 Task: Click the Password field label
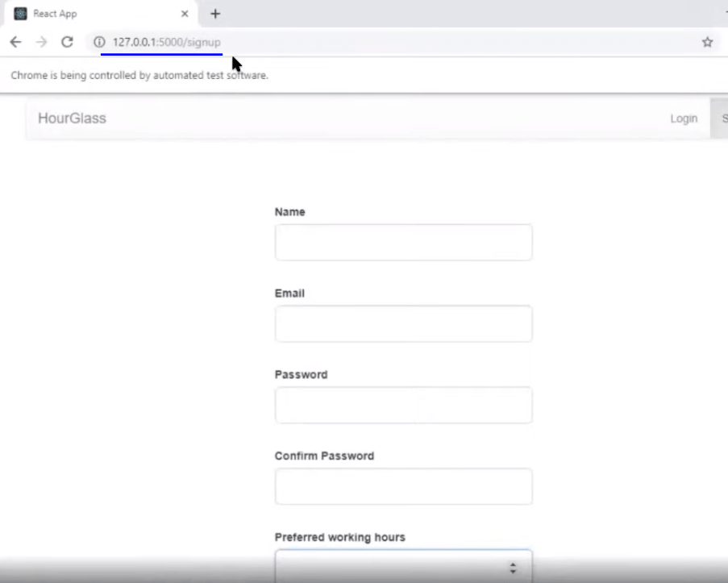click(x=301, y=374)
